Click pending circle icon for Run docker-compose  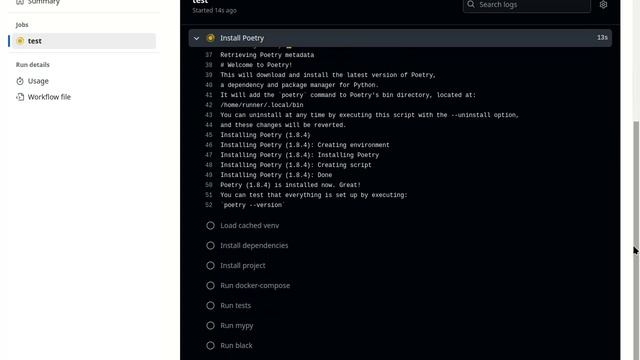click(x=210, y=285)
